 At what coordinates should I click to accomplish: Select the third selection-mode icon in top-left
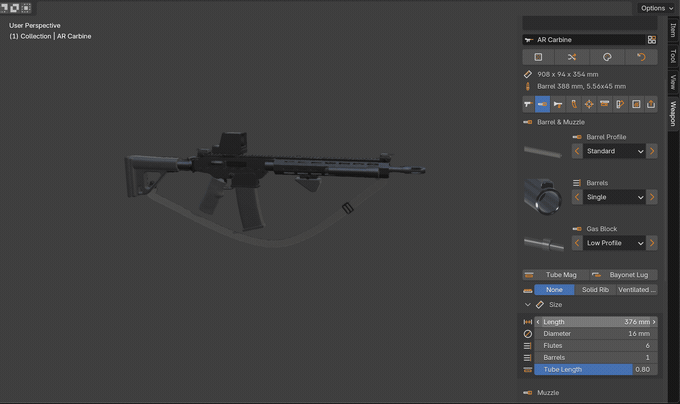coord(26,7)
